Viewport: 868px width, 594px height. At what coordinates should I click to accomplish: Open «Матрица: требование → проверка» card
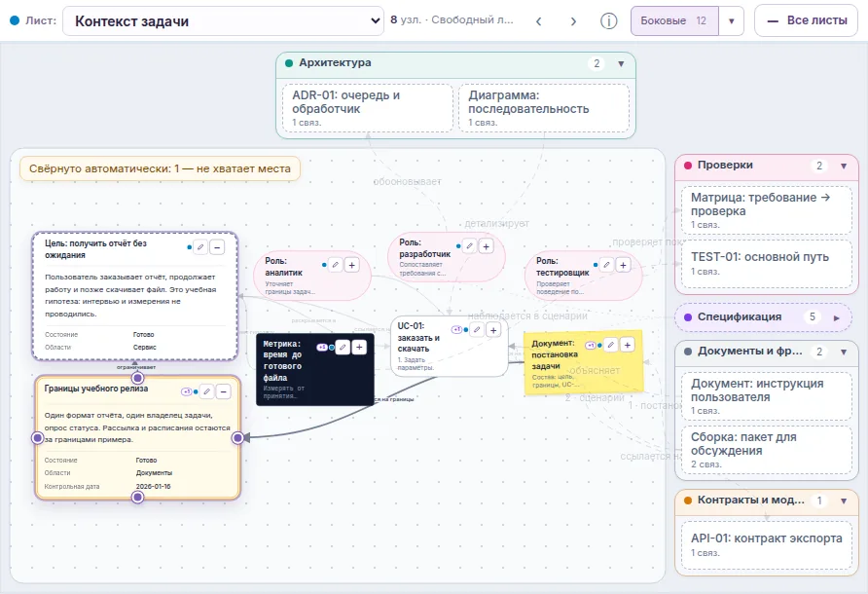(767, 210)
